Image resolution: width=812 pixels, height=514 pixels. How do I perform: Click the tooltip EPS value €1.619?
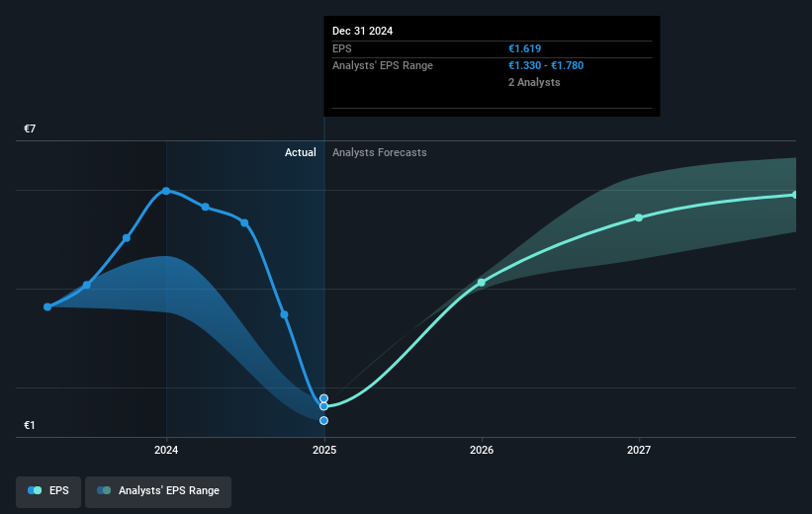click(524, 48)
